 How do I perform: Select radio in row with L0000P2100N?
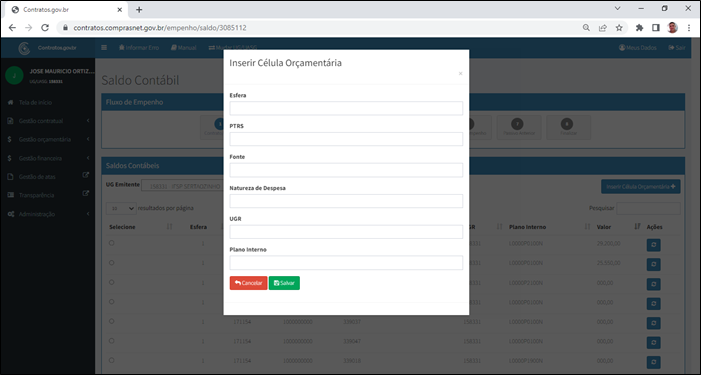pos(111,282)
